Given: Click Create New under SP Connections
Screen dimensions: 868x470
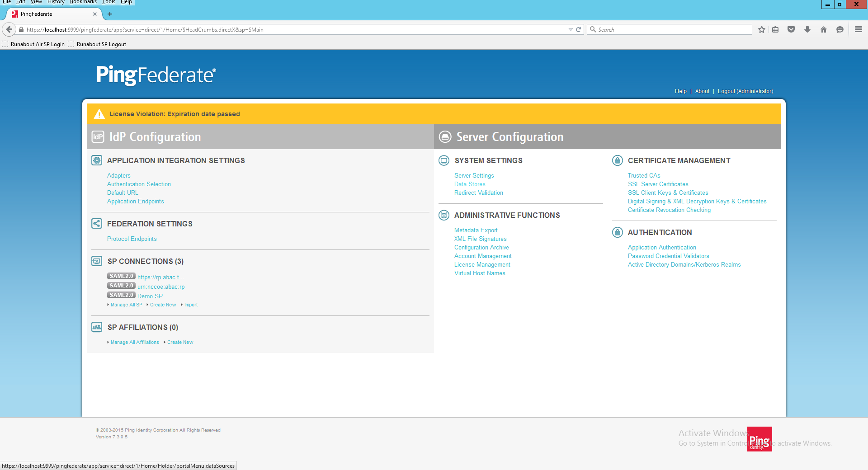Looking at the screenshot, I should [x=163, y=305].
